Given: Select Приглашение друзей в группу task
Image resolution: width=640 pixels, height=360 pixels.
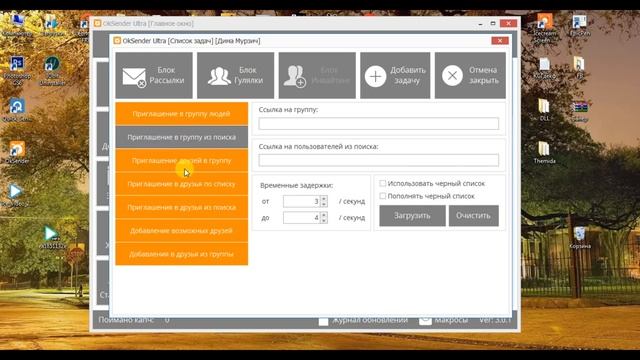Looking at the screenshot, I should 182,160.
